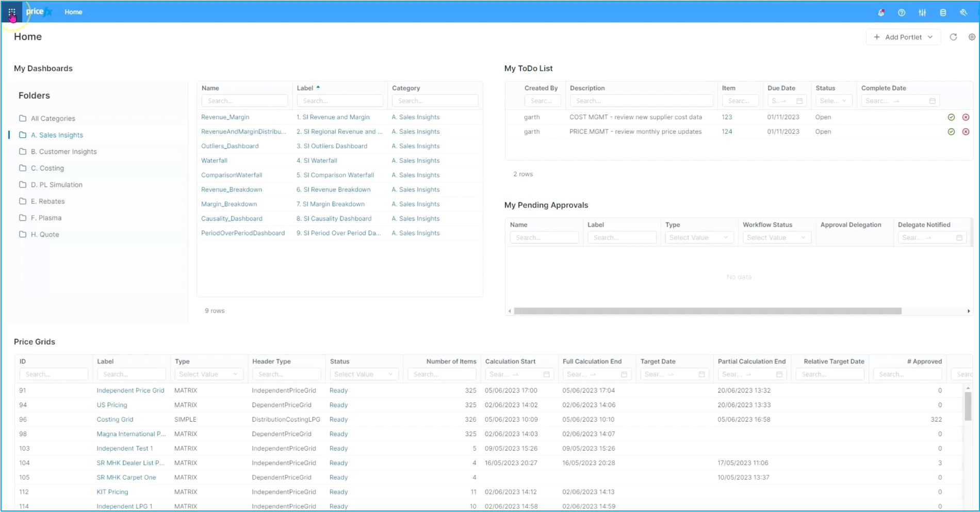Click the dashboards Name search field
This screenshot has height=512, width=980.
(x=244, y=101)
